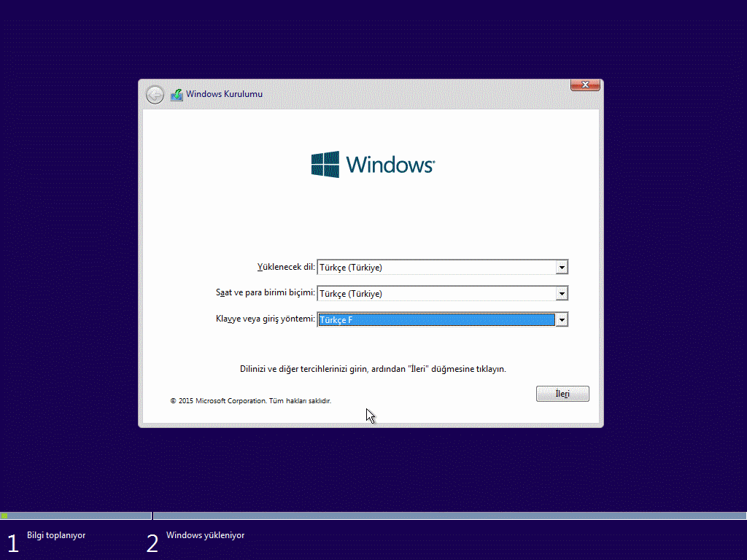Click the circular back arrow button

click(155, 95)
